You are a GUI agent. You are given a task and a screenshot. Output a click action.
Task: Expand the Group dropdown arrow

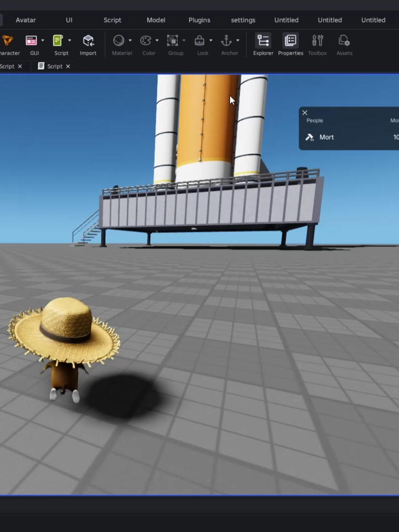point(184,40)
